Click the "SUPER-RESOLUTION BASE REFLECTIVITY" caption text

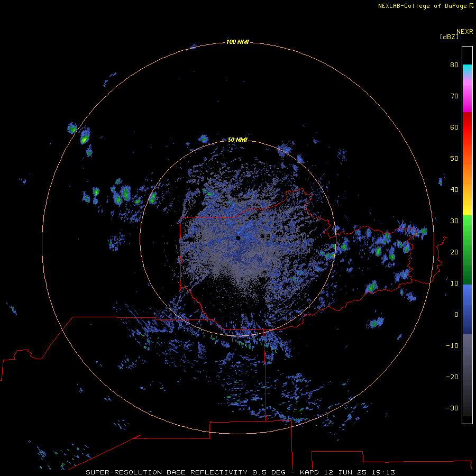167,472
